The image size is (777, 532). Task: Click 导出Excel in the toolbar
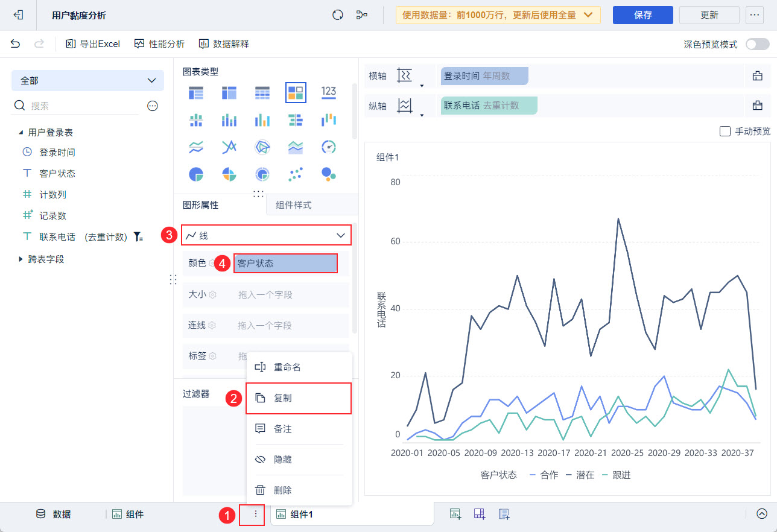[x=93, y=44]
